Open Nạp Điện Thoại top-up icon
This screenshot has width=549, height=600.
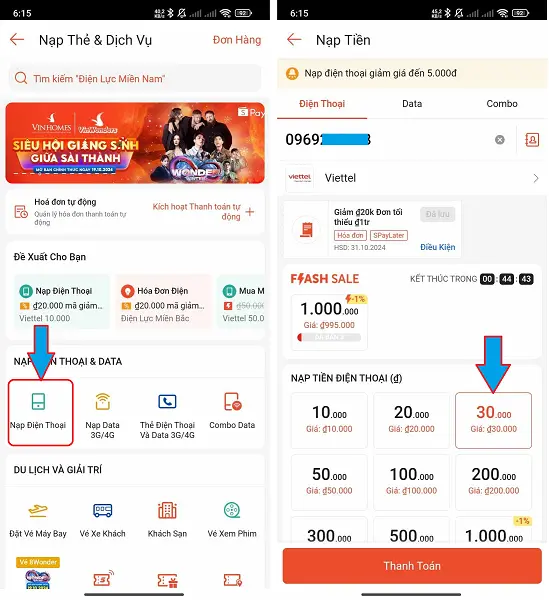pos(38,401)
